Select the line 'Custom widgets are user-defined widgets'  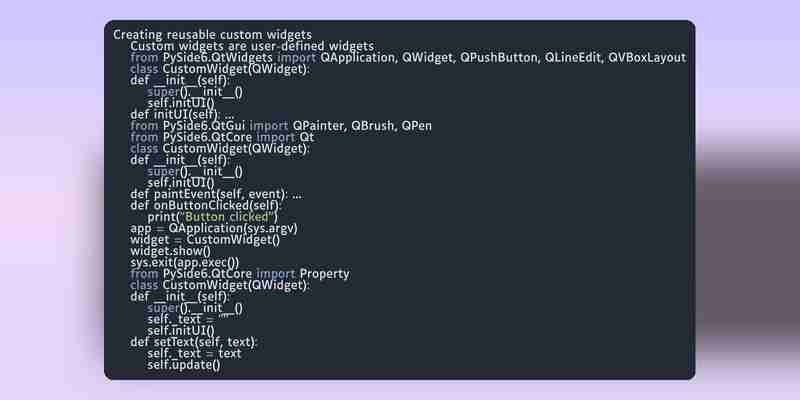[x=252, y=46]
